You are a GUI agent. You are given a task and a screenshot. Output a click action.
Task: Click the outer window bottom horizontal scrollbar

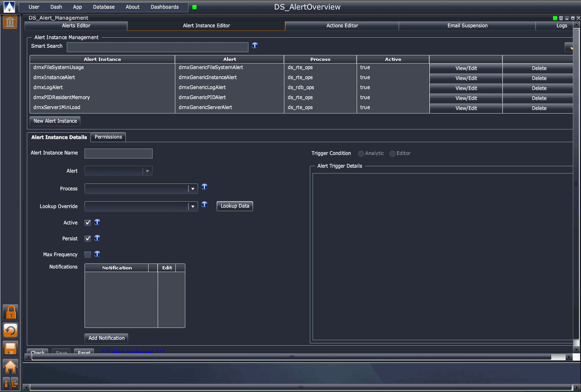(302, 387)
